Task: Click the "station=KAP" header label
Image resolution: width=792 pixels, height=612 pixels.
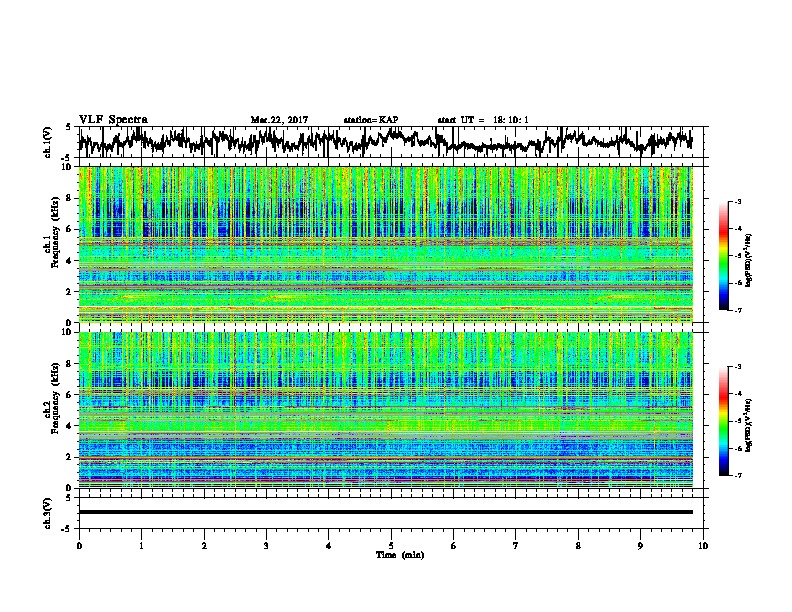Action: (x=371, y=120)
